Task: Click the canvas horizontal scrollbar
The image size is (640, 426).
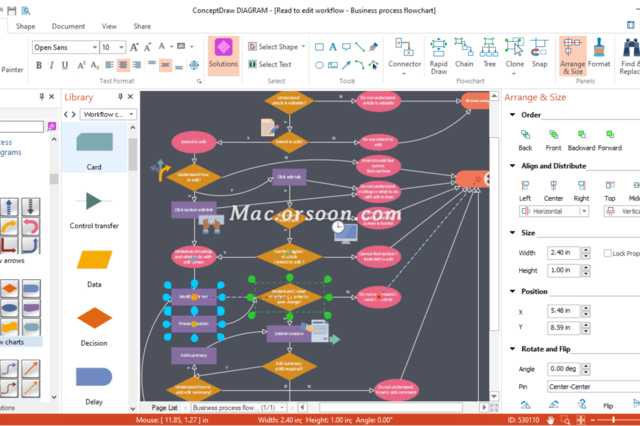Action: click(x=391, y=407)
